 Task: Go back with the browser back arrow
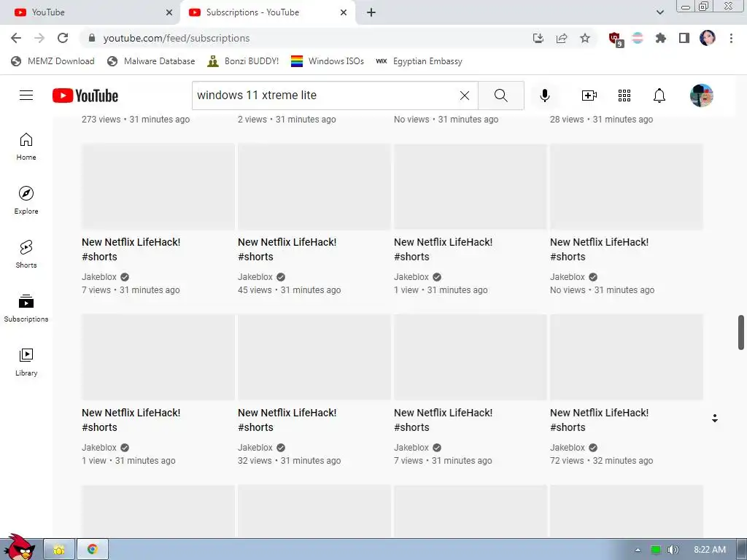point(16,38)
